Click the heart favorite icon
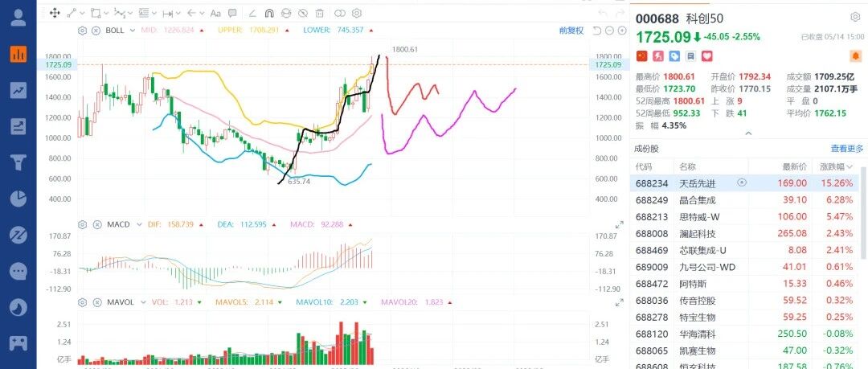Image resolution: width=868 pixels, height=369 pixels. 707,56
